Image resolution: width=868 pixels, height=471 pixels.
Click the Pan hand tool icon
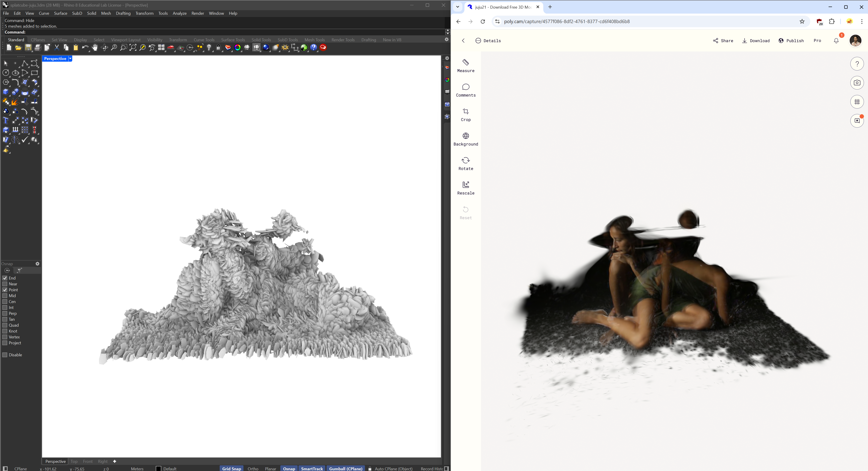[x=95, y=48]
